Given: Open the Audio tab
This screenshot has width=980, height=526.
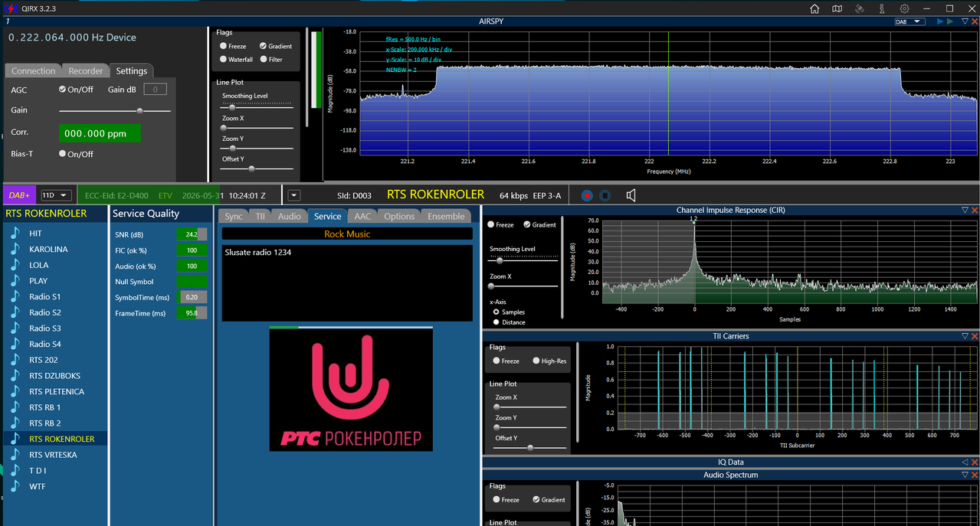Looking at the screenshot, I should click(289, 216).
